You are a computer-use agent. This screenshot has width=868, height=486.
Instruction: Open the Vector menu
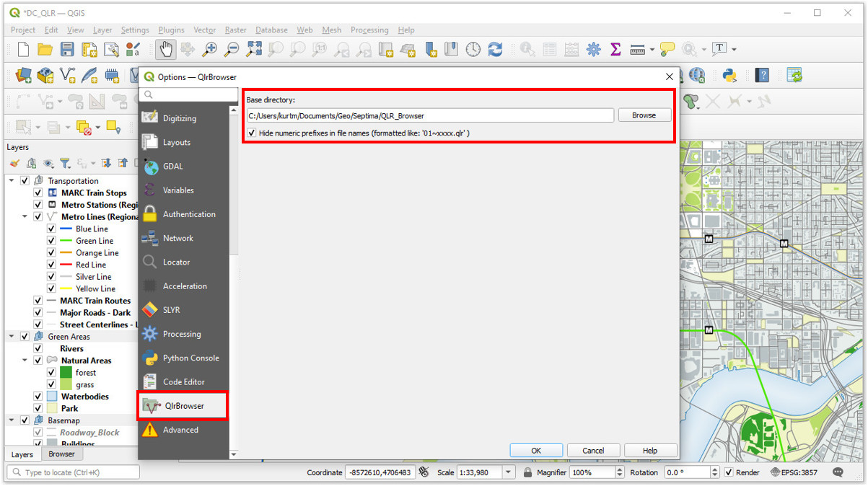[204, 30]
